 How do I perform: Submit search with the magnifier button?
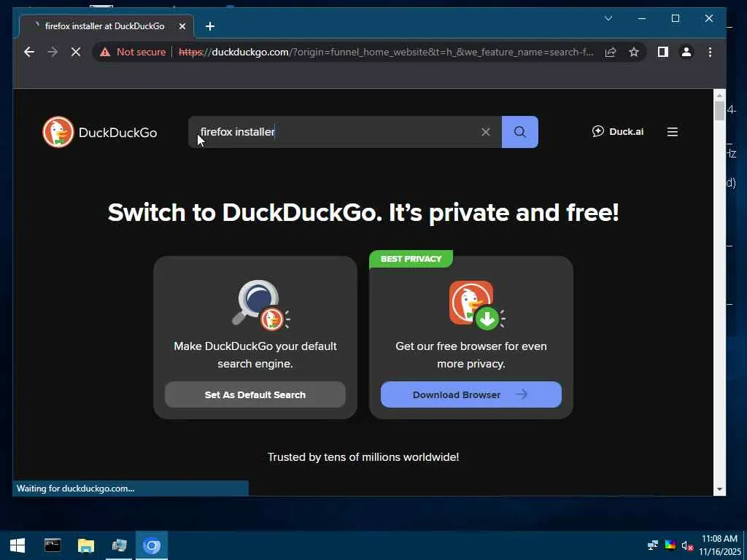click(519, 132)
